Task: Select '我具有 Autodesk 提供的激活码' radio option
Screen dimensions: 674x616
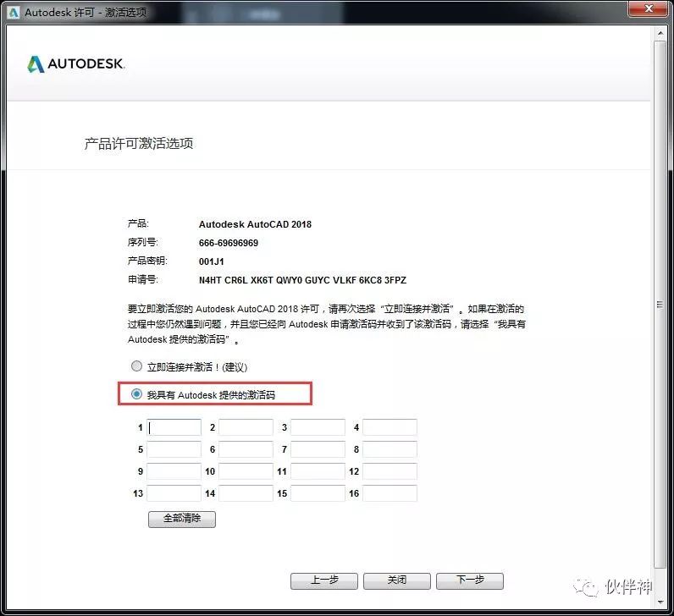Action: 136,394
